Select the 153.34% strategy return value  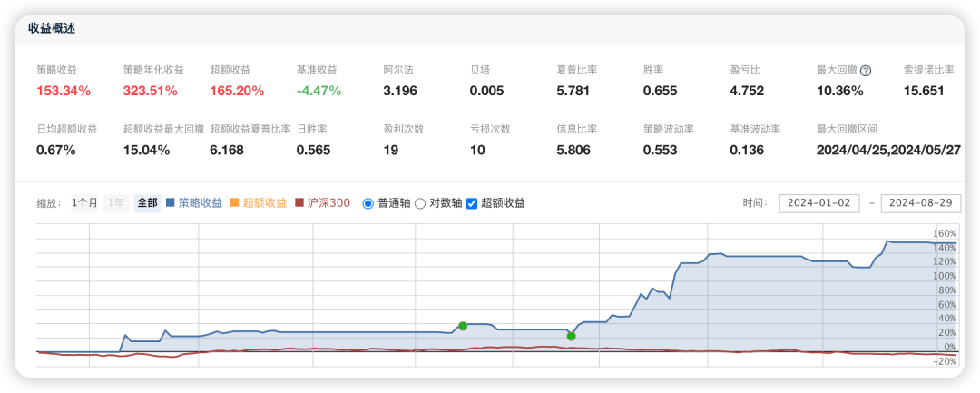coord(64,91)
